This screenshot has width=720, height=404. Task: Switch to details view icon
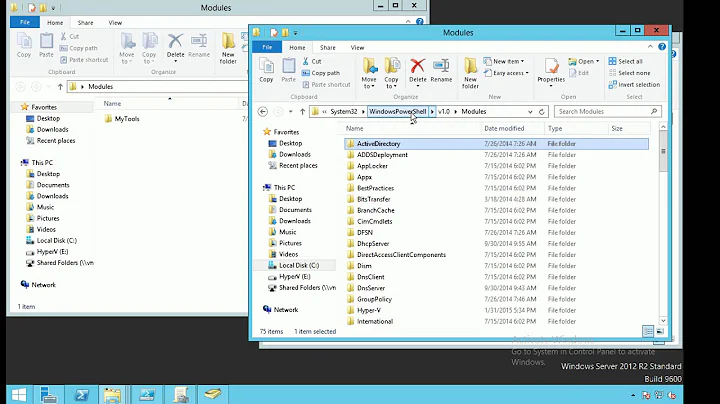(x=648, y=331)
